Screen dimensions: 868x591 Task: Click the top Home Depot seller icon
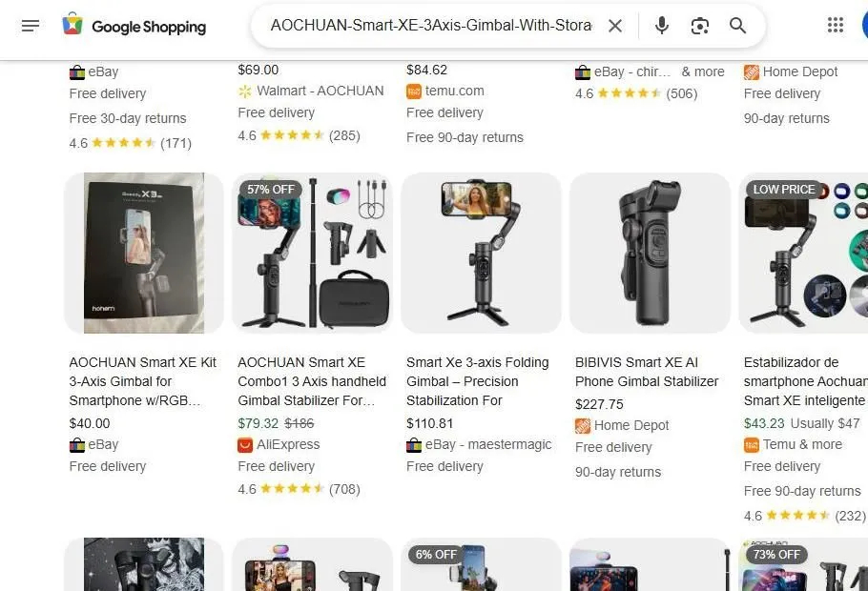click(x=752, y=71)
